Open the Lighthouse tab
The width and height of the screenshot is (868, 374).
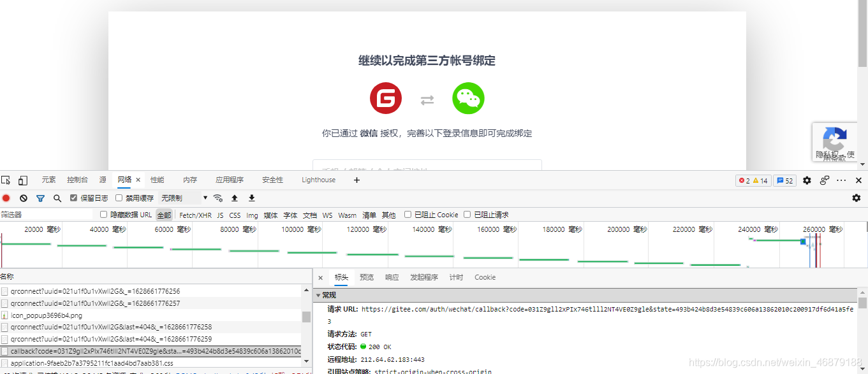click(319, 180)
